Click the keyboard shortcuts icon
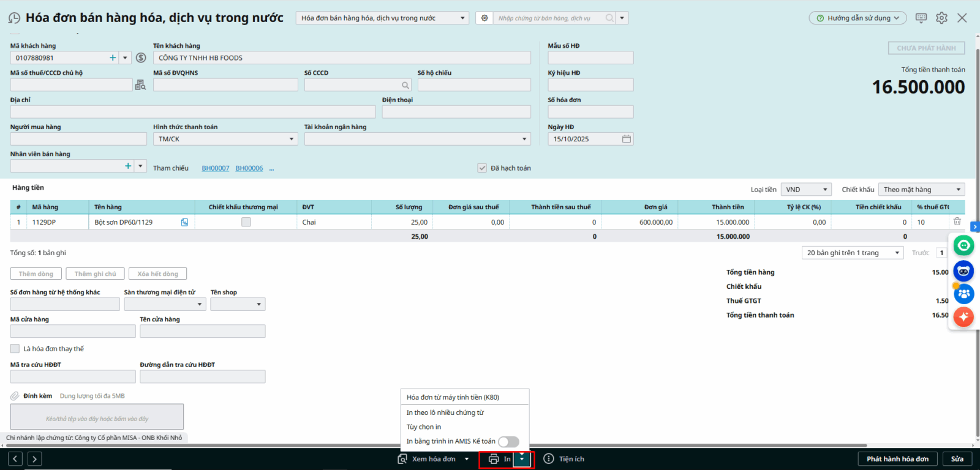980x470 pixels. [921, 18]
